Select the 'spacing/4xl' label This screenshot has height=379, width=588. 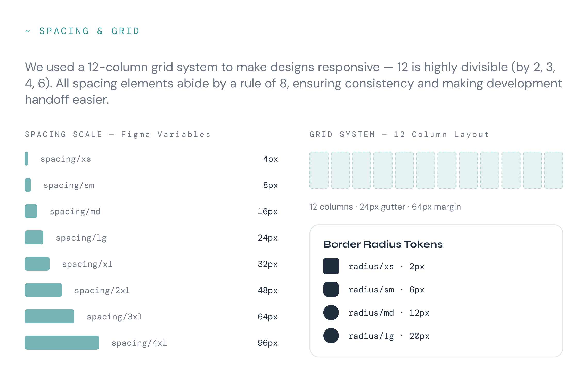click(139, 343)
